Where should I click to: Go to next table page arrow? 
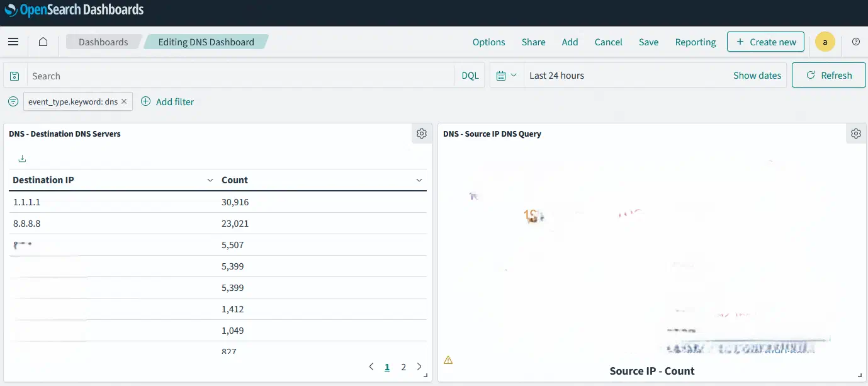click(x=419, y=366)
